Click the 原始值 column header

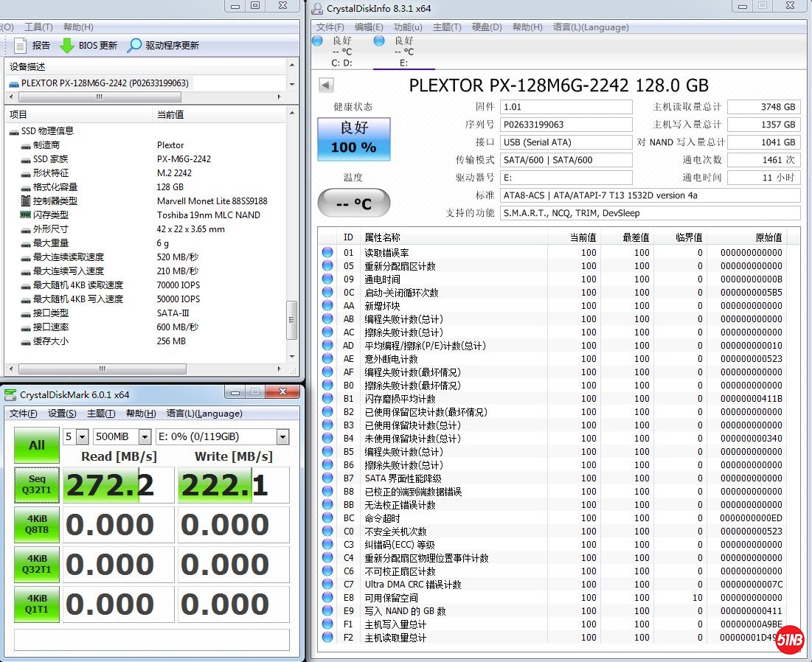coord(768,237)
